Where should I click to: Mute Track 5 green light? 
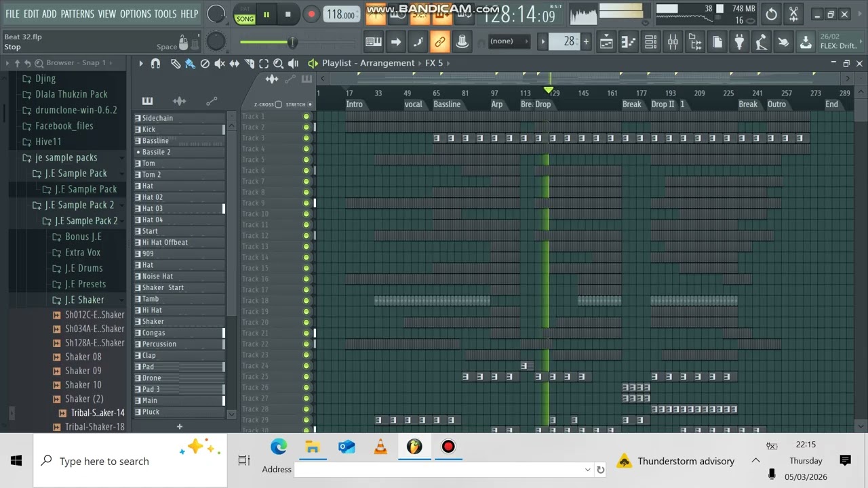tap(307, 160)
